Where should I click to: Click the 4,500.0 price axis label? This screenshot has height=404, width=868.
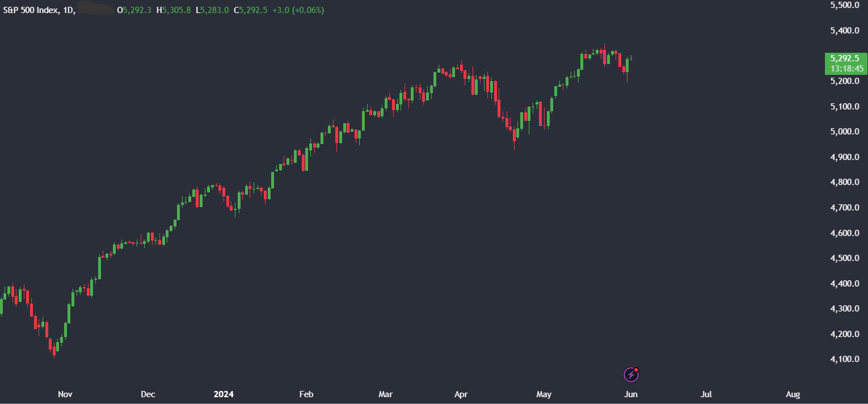(x=845, y=258)
